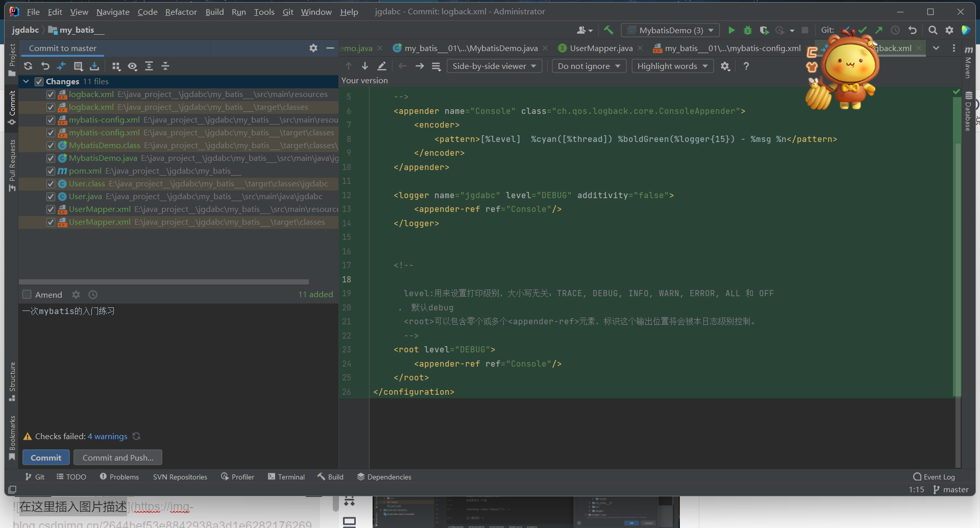Start the Debug session
This screenshot has width=980, height=528.
[747, 30]
